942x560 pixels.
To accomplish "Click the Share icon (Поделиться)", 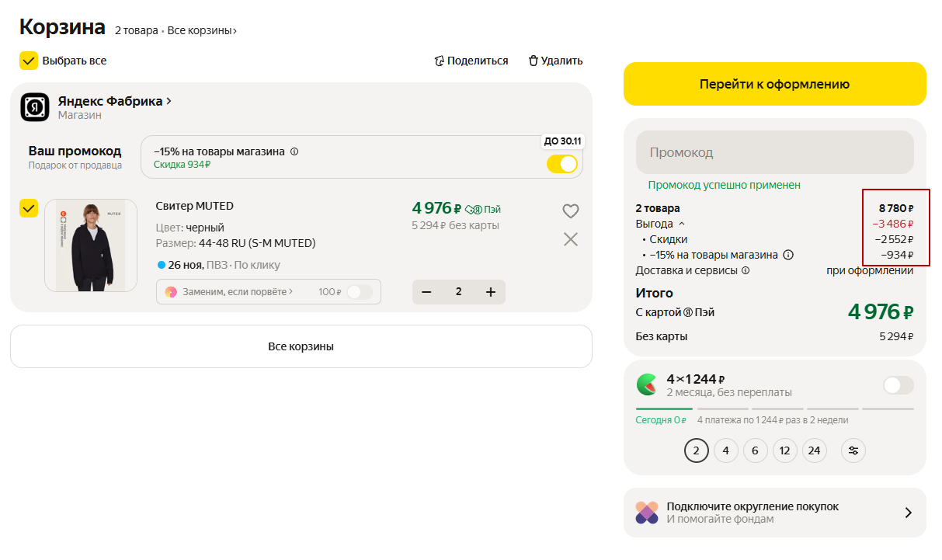I will point(440,61).
